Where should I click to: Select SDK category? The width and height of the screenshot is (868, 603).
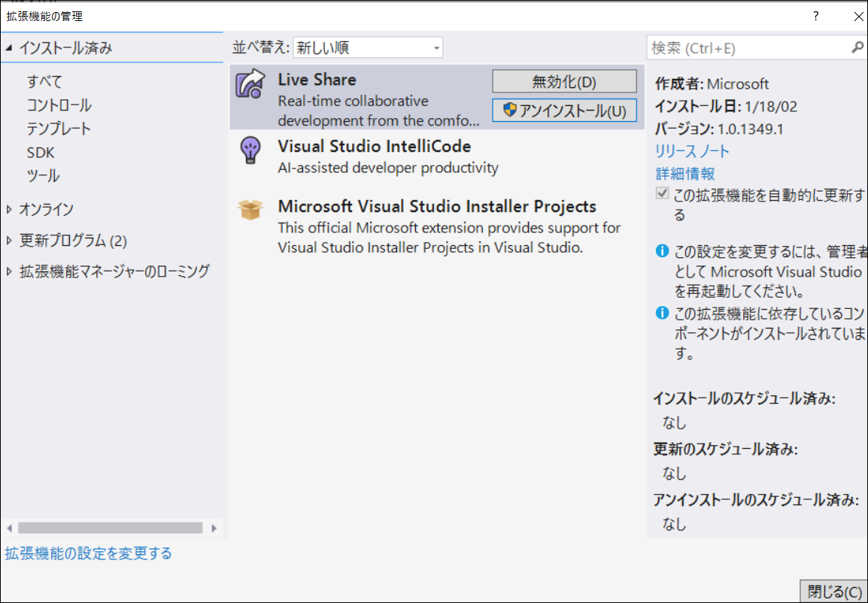pos(41,153)
